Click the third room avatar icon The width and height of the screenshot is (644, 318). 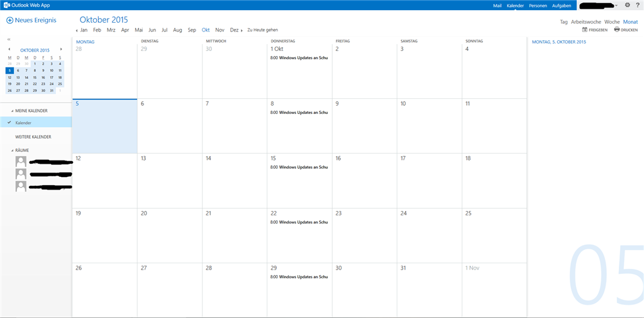pyautogui.click(x=21, y=186)
